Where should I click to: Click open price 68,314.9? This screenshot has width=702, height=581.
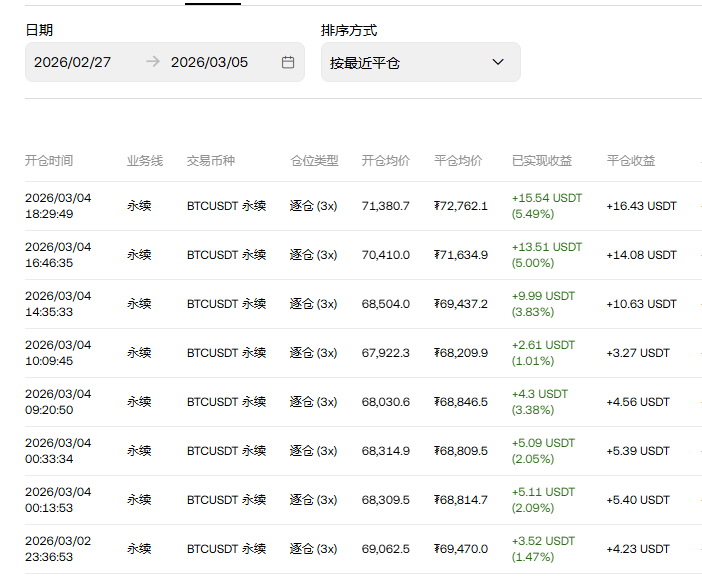(385, 451)
